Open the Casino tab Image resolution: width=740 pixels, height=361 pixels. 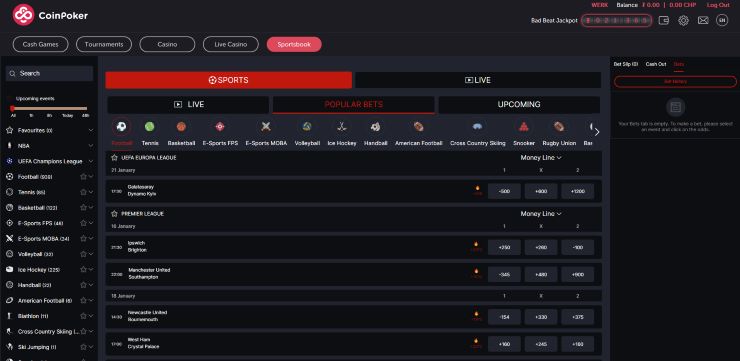167,44
